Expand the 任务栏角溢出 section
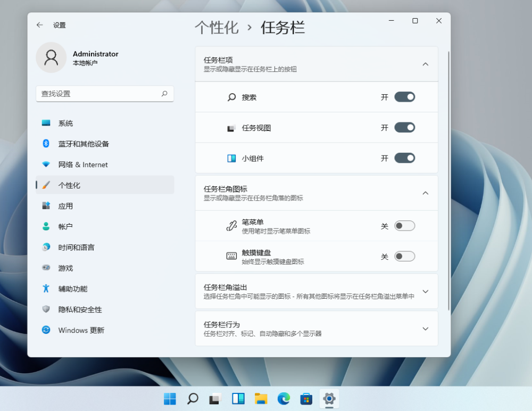 point(425,291)
